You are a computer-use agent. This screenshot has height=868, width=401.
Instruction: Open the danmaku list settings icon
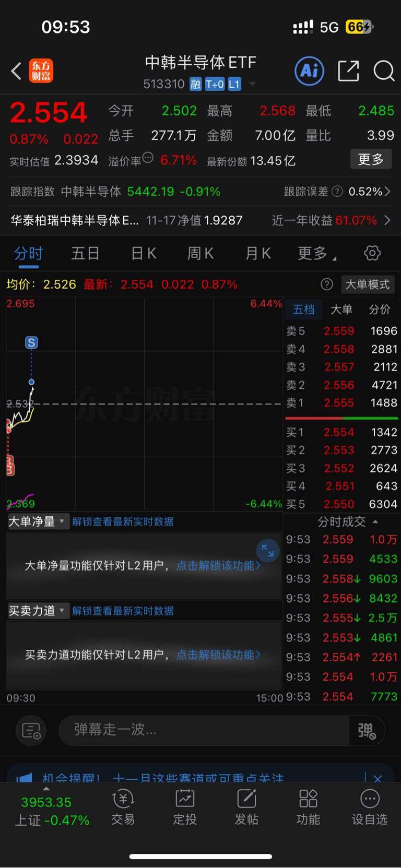pyautogui.click(x=31, y=730)
